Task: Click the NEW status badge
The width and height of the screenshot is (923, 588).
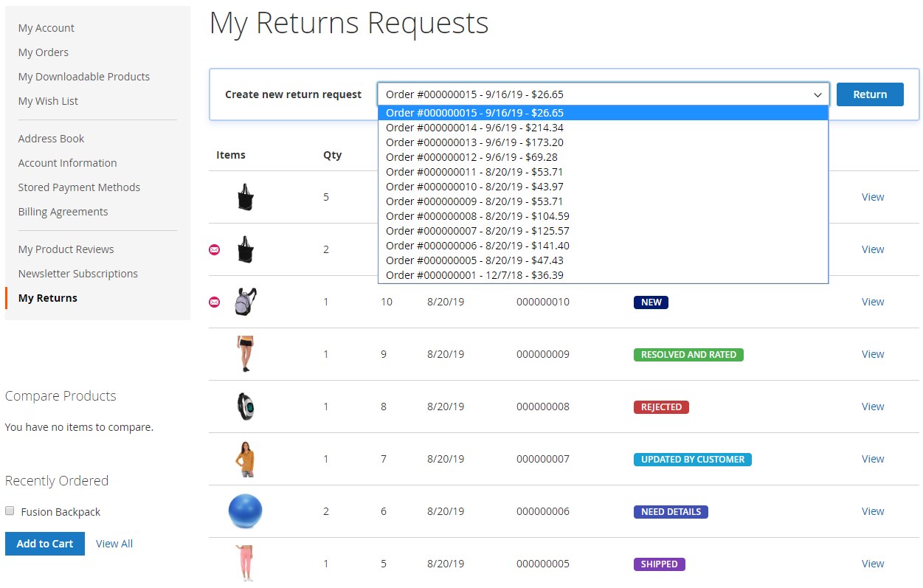Action: [x=651, y=302]
